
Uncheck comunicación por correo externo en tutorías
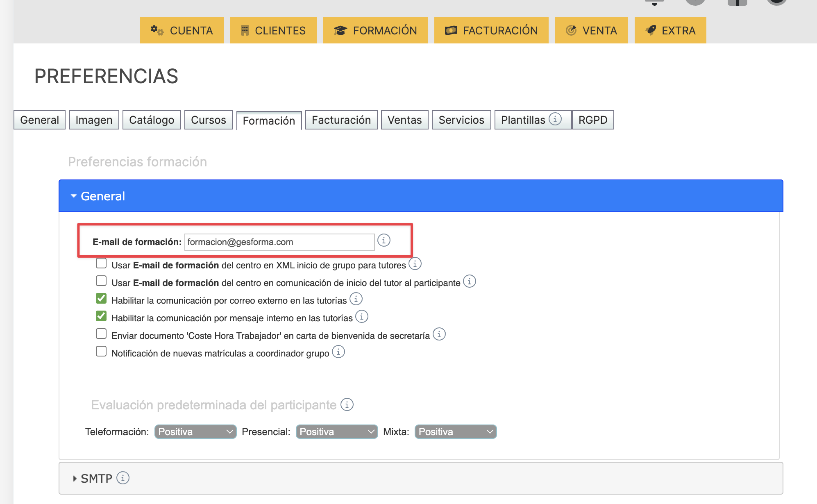101,299
